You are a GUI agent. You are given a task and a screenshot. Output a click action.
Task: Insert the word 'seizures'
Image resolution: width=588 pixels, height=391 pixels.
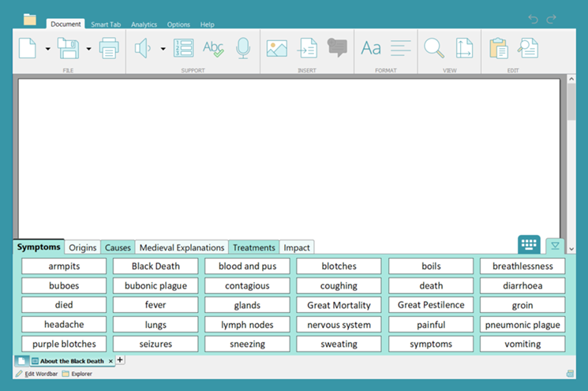point(155,344)
